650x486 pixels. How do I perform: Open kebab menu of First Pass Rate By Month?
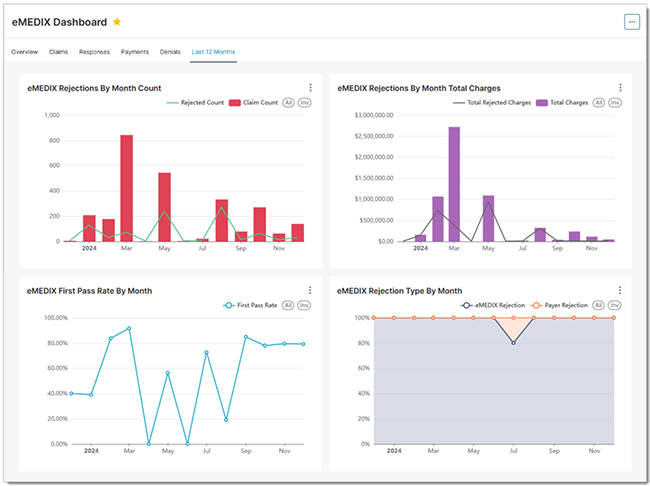(x=310, y=290)
